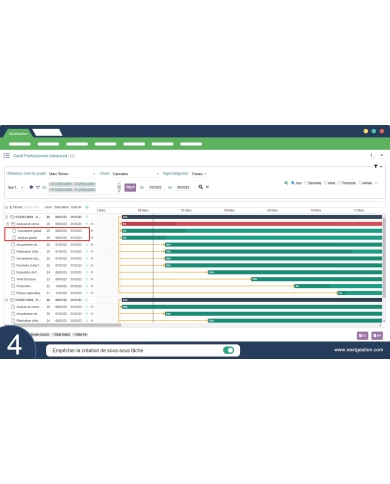Click the magnifier search icon after date fields
Viewport: 390px width, 484px height.
coord(200,187)
